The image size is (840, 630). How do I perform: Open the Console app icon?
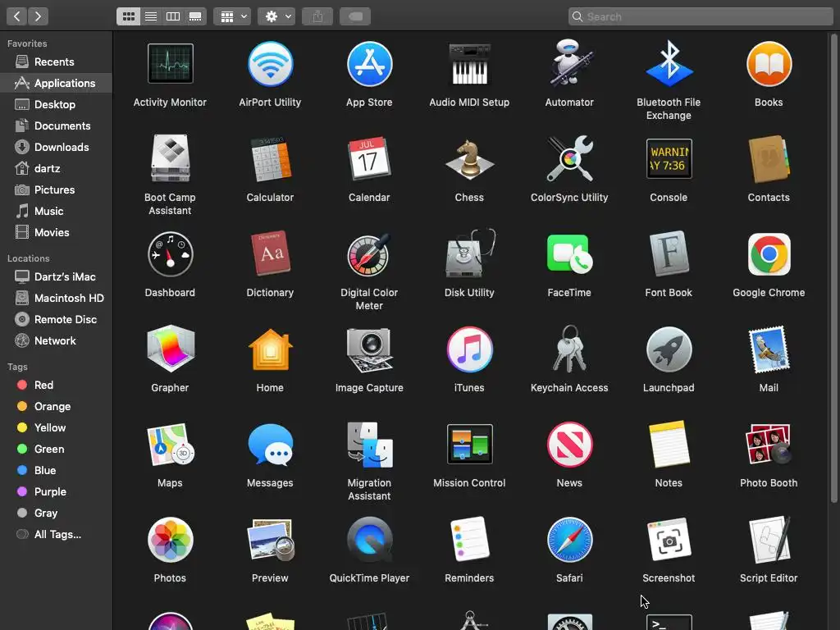pyautogui.click(x=669, y=158)
